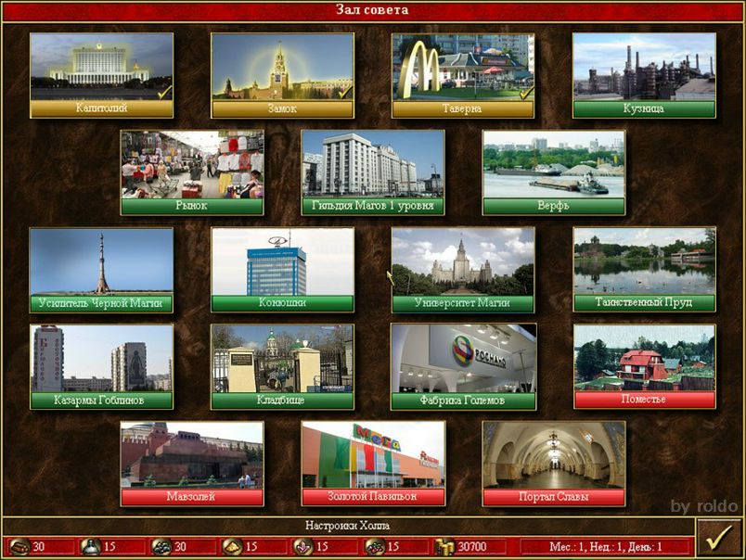Click the red Поместье label
This screenshot has width=746, height=560.
pyautogui.click(x=643, y=400)
